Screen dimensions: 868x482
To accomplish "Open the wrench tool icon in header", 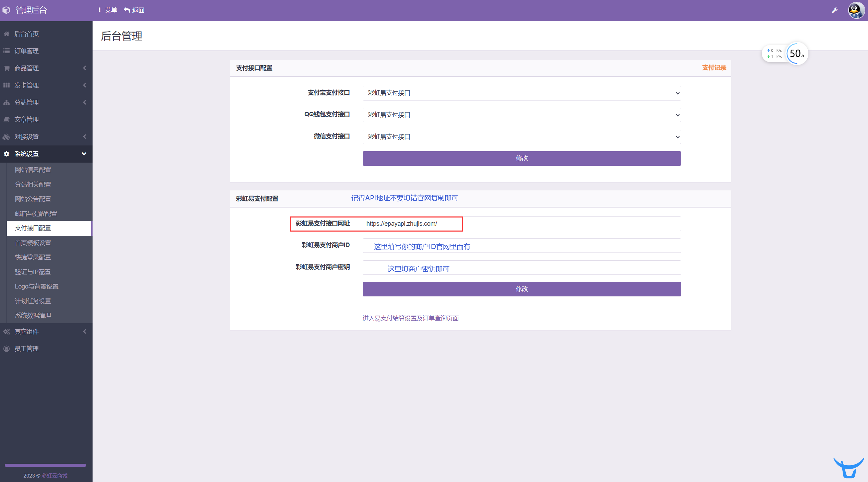I will coord(834,10).
